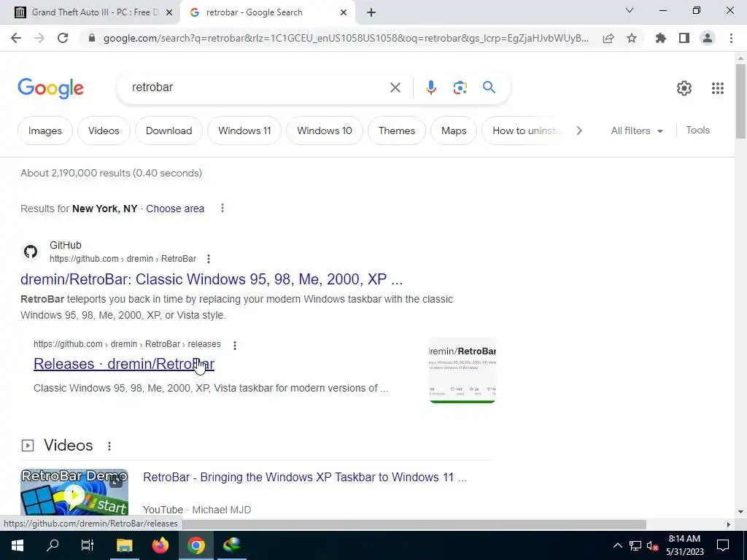Click the GitHub favicon in results
This screenshot has height=560, width=747.
click(31, 252)
